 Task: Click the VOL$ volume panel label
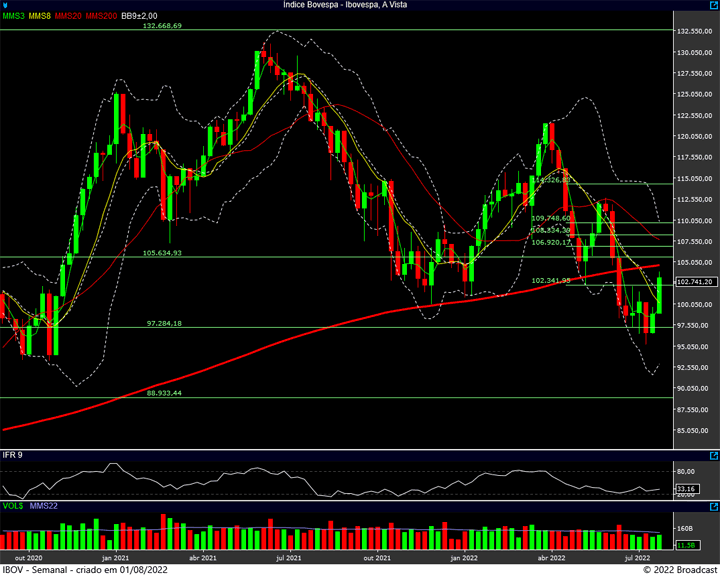click(x=11, y=507)
